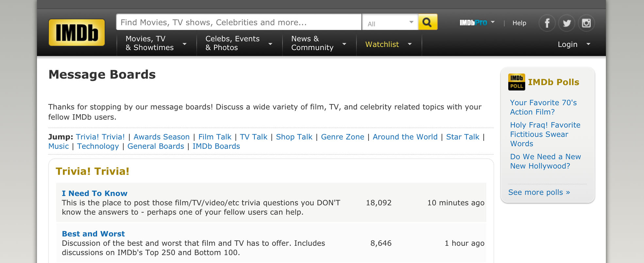Image resolution: width=644 pixels, height=263 pixels.
Task: Open IMDb Instagram page icon
Action: (586, 23)
